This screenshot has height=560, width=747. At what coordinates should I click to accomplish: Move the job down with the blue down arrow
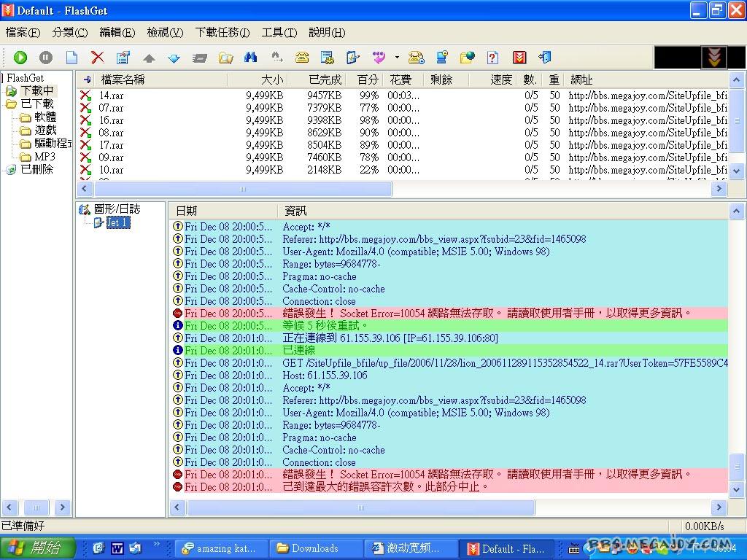174,58
